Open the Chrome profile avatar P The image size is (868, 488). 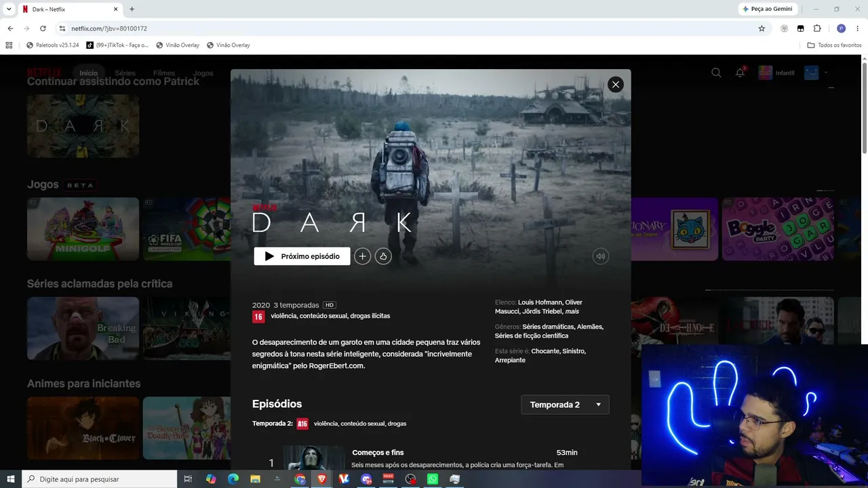click(x=841, y=28)
